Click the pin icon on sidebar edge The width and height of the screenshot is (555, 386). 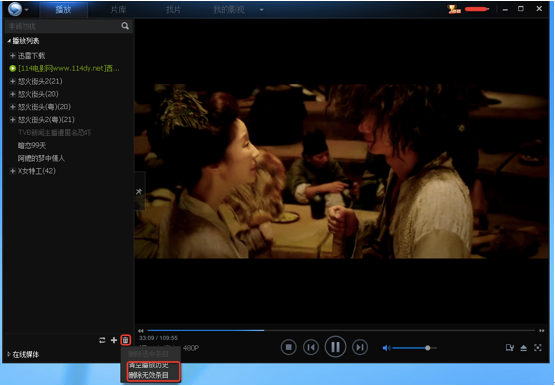[139, 191]
